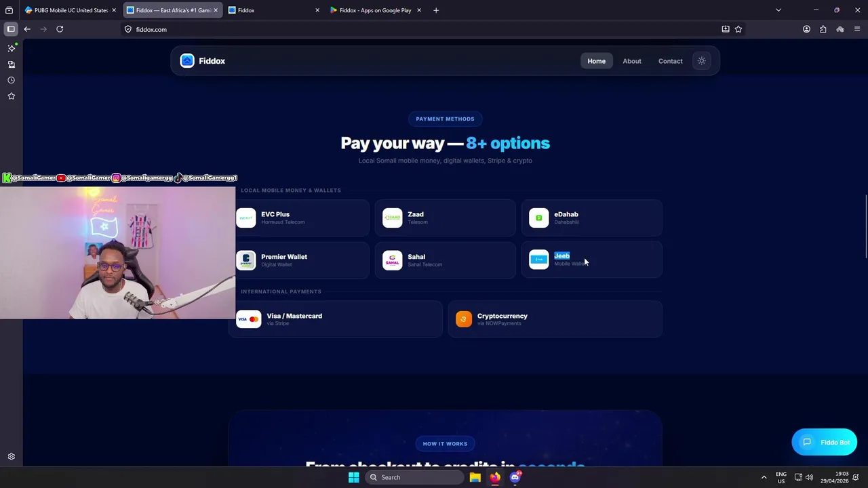Switch to Fiddox - Apps on Google Play tab

tap(375, 10)
